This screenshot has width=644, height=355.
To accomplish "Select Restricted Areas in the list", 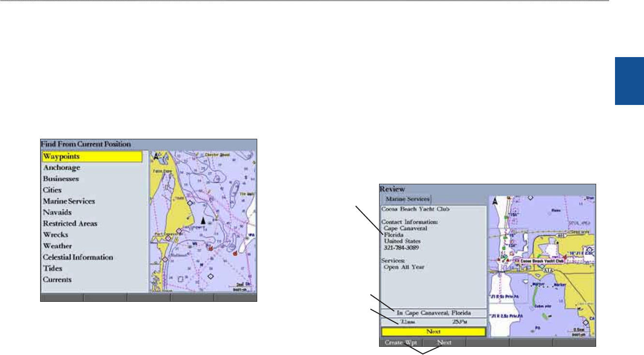I will [x=70, y=223].
